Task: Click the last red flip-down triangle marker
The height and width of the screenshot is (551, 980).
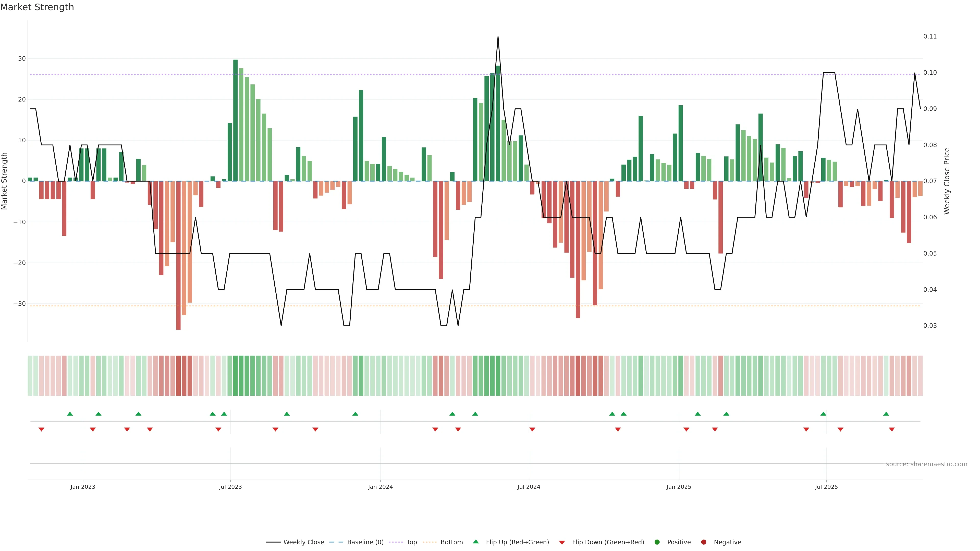Action: pos(892,430)
